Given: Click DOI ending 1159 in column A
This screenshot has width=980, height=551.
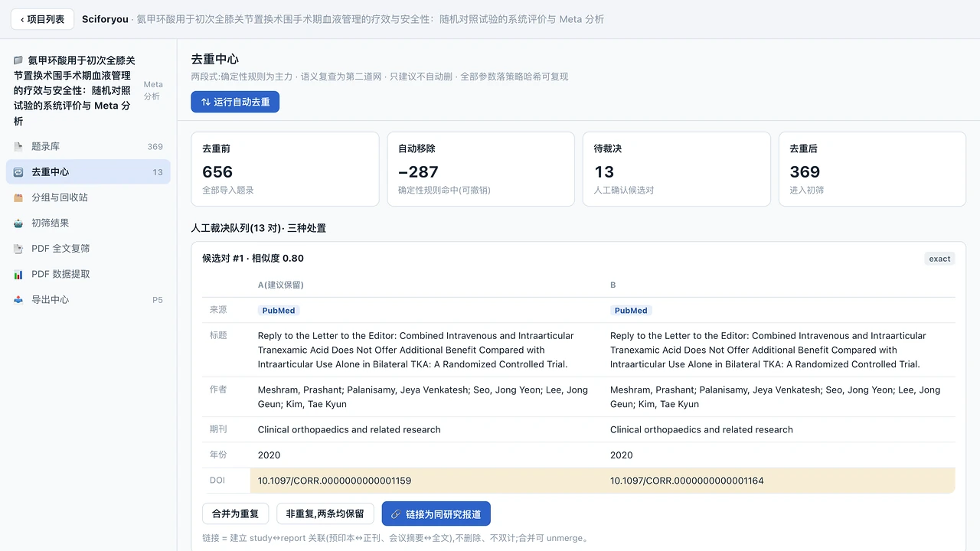Looking at the screenshot, I should click(335, 481).
